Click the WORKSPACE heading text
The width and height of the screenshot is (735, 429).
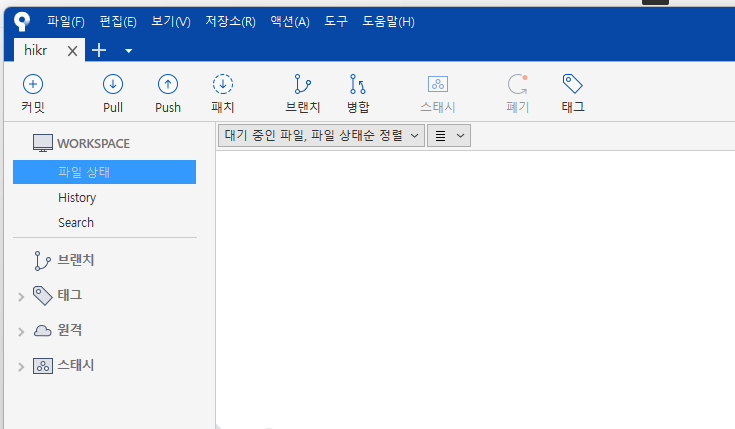point(93,143)
